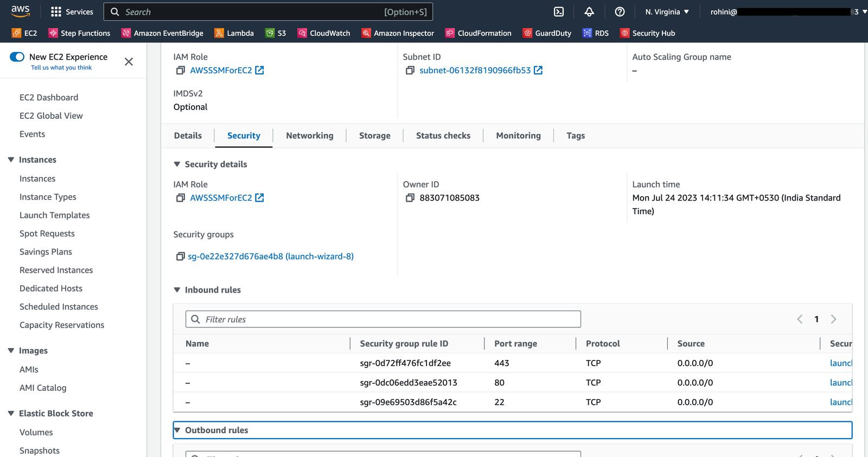Open the N. Virginia region dropdown
The image size is (868, 457).
pos(667,12)
